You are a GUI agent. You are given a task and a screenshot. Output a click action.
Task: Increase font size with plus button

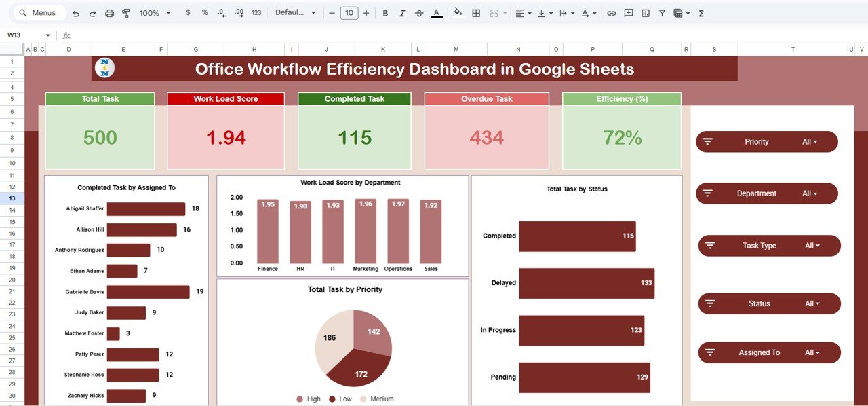click(x=366, y=13)
